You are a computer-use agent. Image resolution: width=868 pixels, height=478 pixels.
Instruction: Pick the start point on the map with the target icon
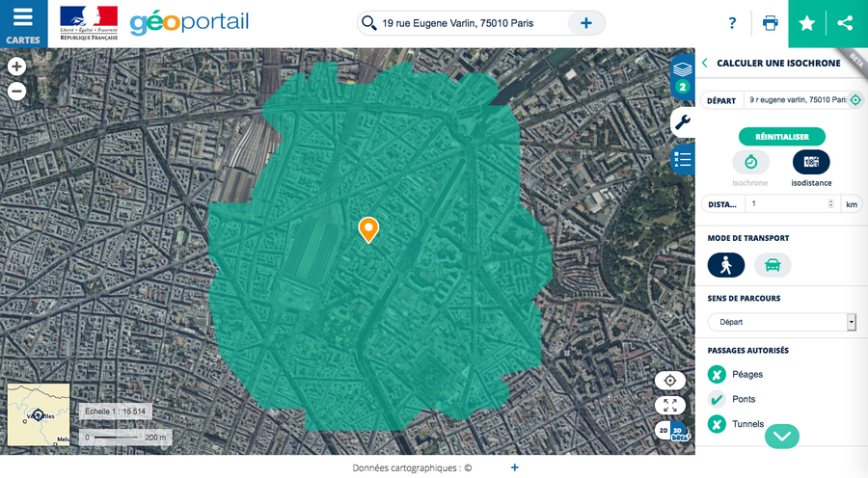point(855,100)
